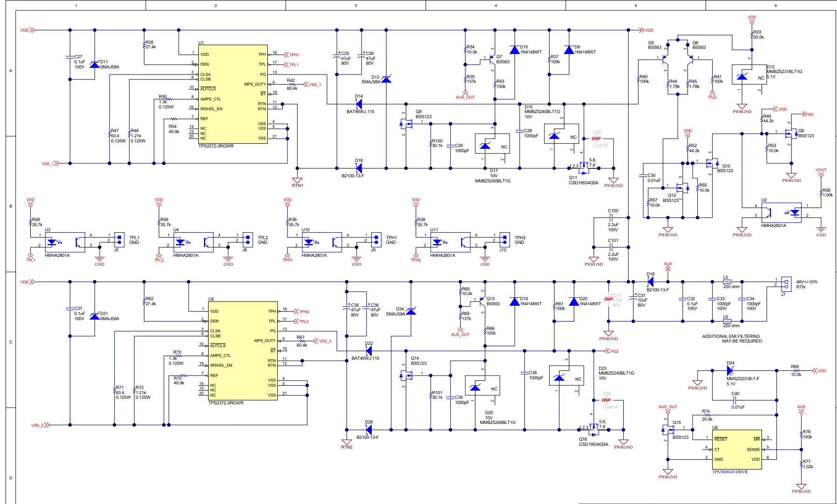Screen dimensions: 837x504
Task: Select the D14 BAT46WJ diode
Action: pyautogui.click(x=359, y=104)
